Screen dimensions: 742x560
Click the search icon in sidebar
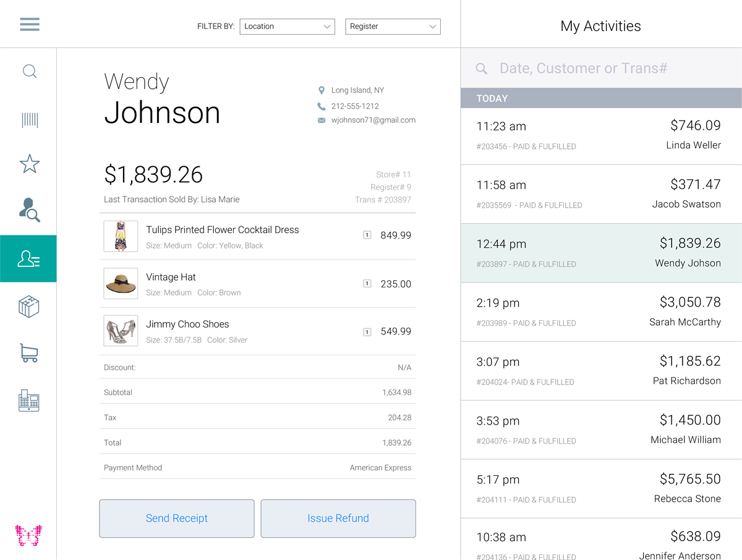(x=29, y=71)
